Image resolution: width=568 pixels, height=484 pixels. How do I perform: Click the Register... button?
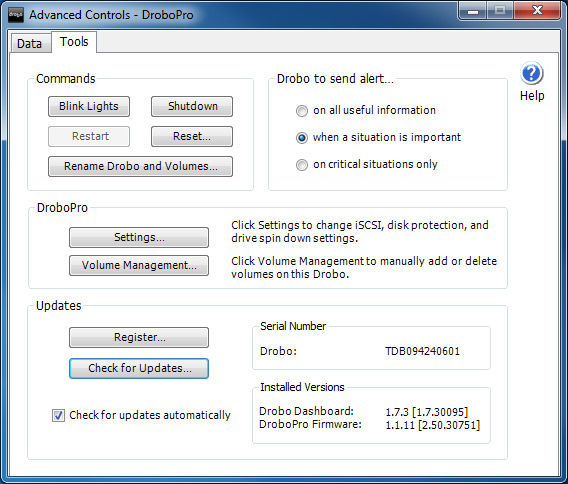[x=139, y=337]
